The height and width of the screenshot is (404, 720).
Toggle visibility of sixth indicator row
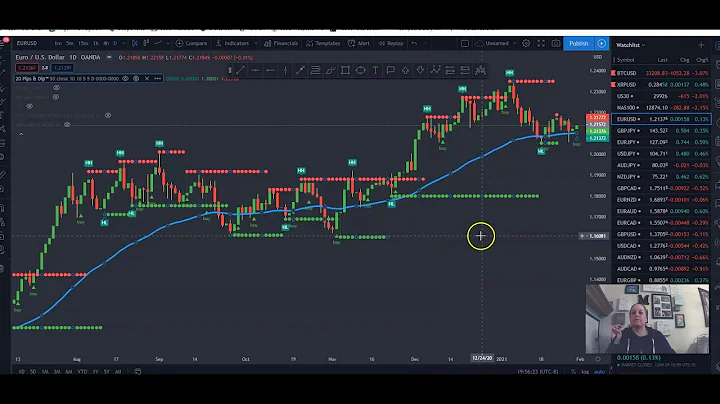(x=67, y=124)
